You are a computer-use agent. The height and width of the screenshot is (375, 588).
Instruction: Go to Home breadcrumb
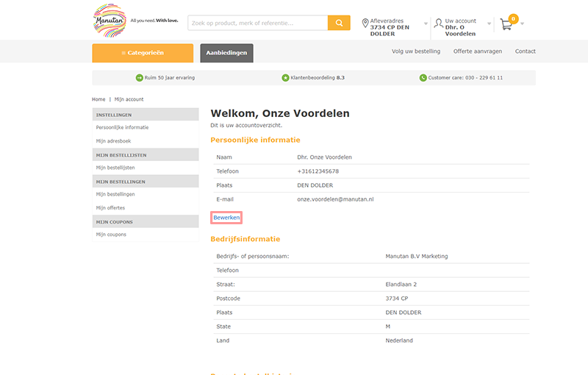(98, 99)
